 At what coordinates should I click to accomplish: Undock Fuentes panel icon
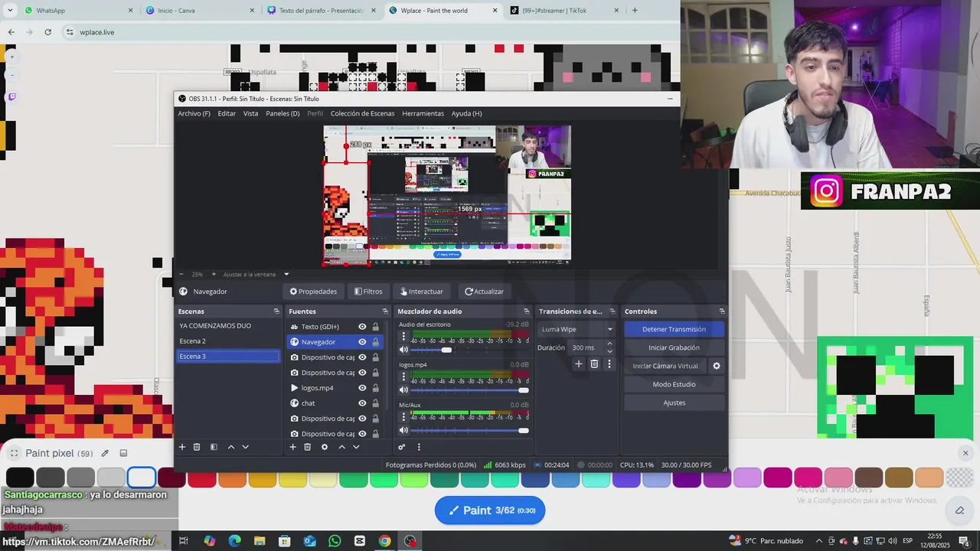(x=385, y=311)
